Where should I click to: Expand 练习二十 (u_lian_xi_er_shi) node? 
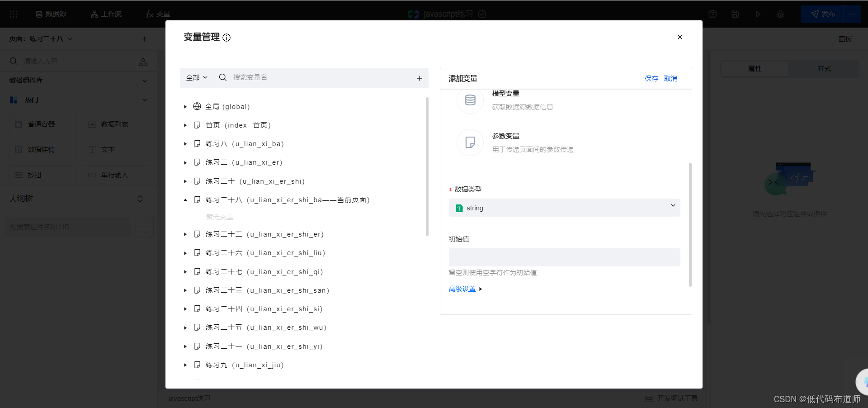pyautogui.click(x=185, y=181)
